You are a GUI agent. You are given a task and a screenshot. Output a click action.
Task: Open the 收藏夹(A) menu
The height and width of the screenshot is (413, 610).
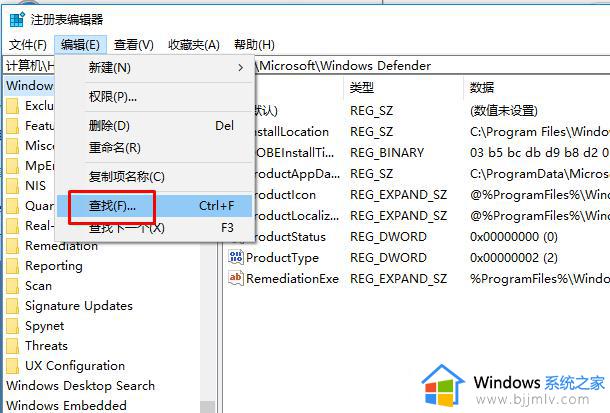[x=194, y=45]
